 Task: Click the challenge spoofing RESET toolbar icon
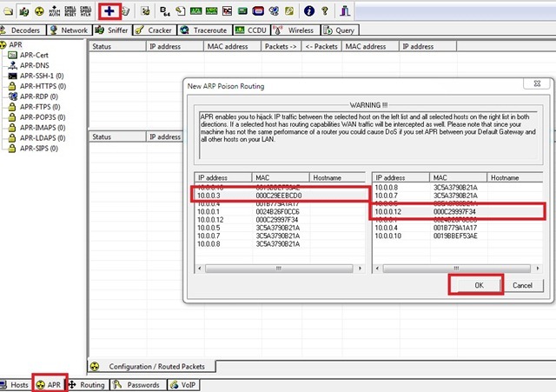(70, 11)
